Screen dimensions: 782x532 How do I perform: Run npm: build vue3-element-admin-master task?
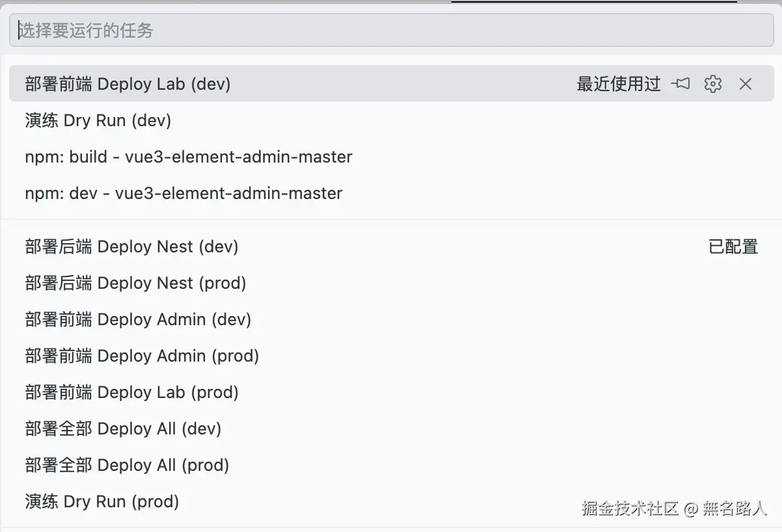[x=189, y=157]
